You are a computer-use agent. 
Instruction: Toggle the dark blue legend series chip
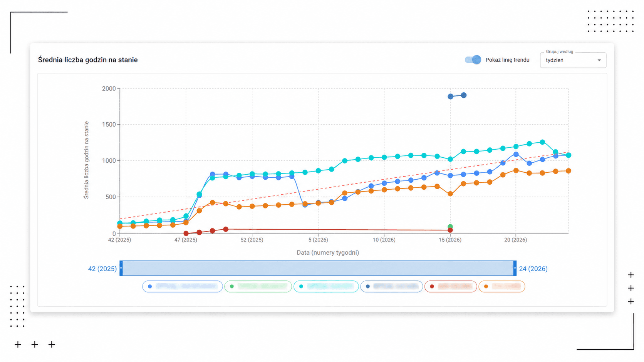pyautogui.click(x=392, y=286)
